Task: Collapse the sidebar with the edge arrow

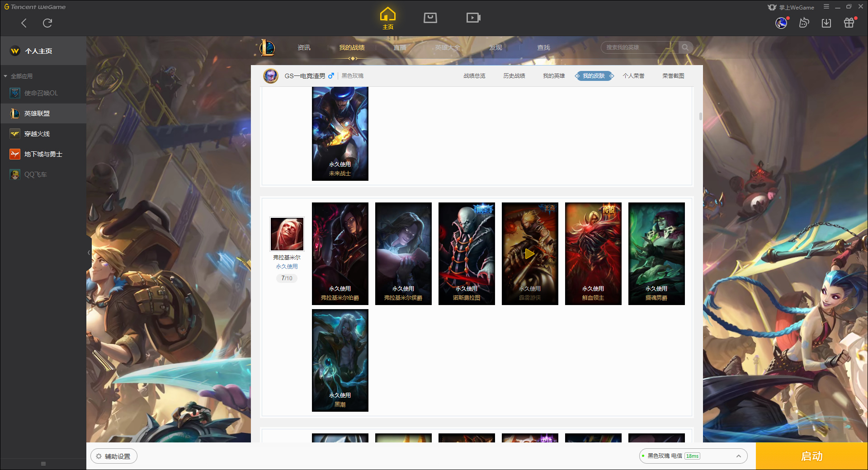Action: coord(89,253)
